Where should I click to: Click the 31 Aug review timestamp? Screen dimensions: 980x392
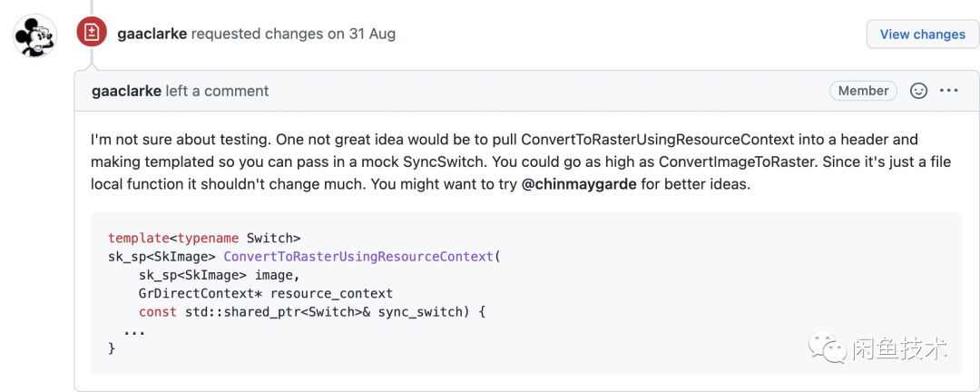click(372, 34)
